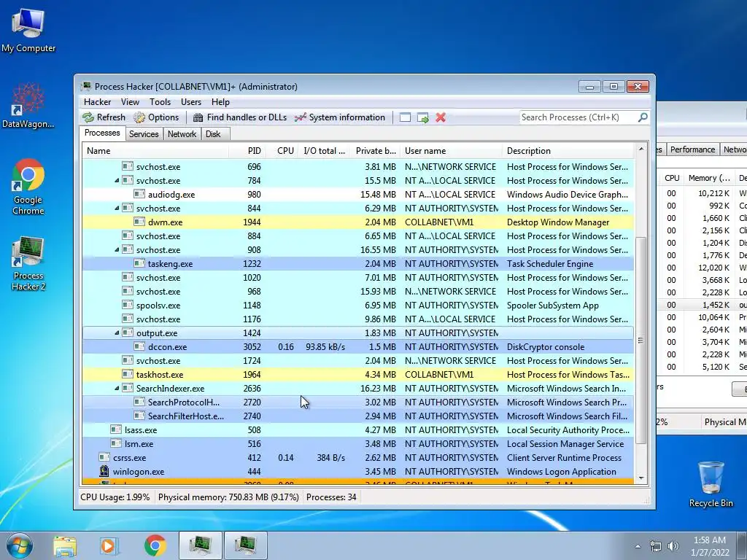Open the Help menu
Screen dimensions: 747x560
coord(220,102)
